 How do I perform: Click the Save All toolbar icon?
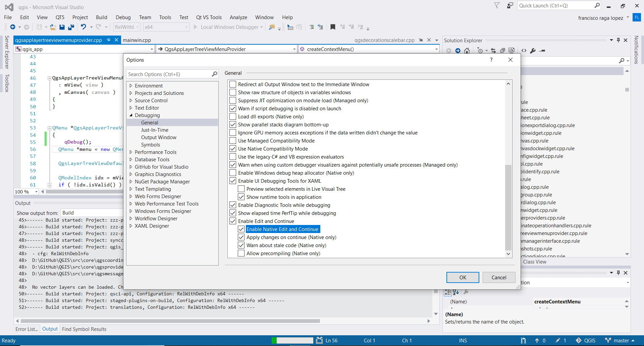point(71,27)
